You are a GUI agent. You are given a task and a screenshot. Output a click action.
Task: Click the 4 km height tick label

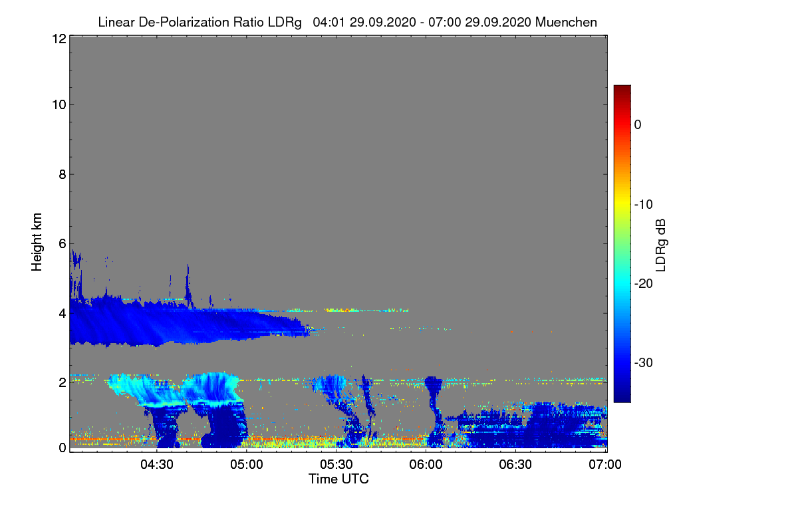pos(62,313)
